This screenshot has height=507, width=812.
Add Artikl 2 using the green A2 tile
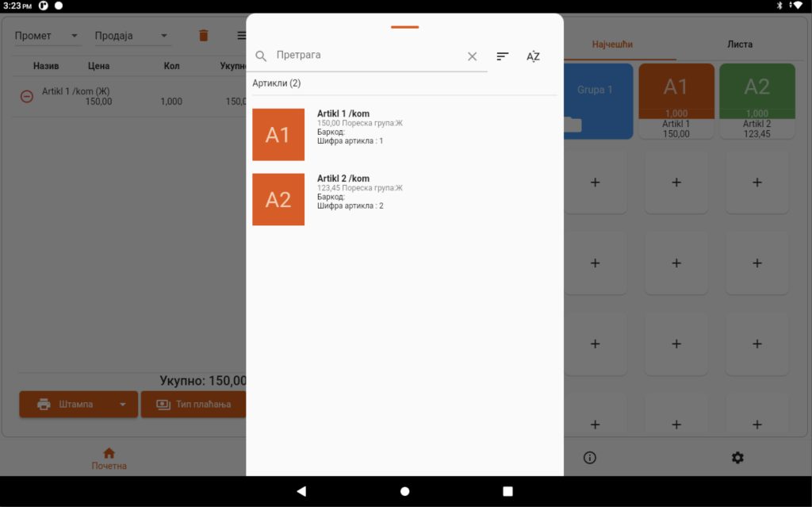(757, 101)
